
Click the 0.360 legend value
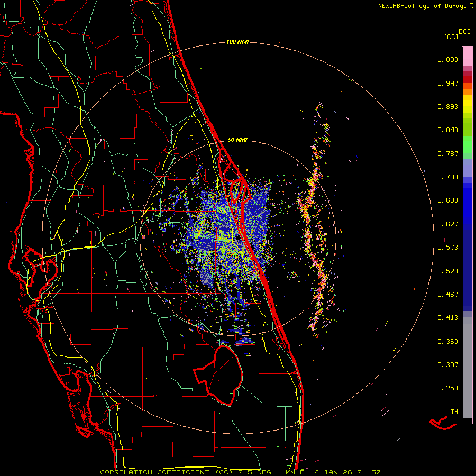(x=448, y=342)
